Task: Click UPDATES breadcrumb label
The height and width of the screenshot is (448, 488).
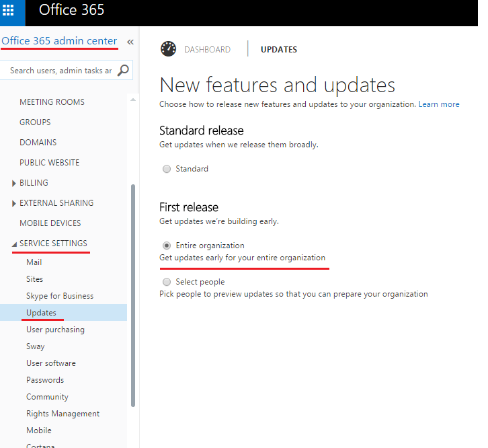Action: point(279,50)
